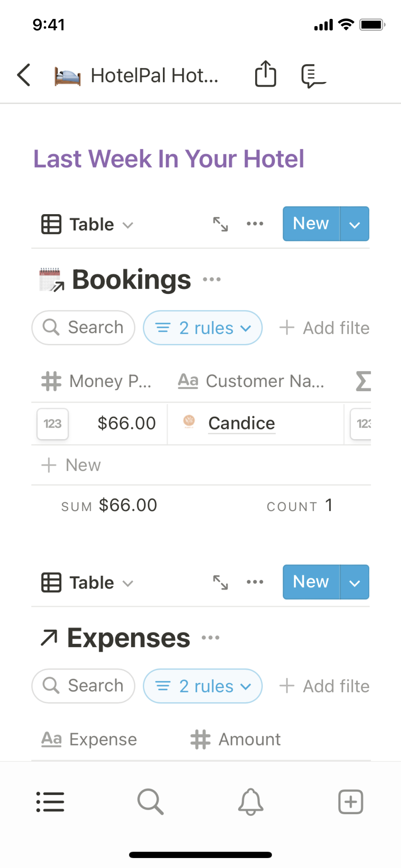Tap the Search field in Bookings
The height and width of the screenshot is (868, 401).
[x=83, y=327]
